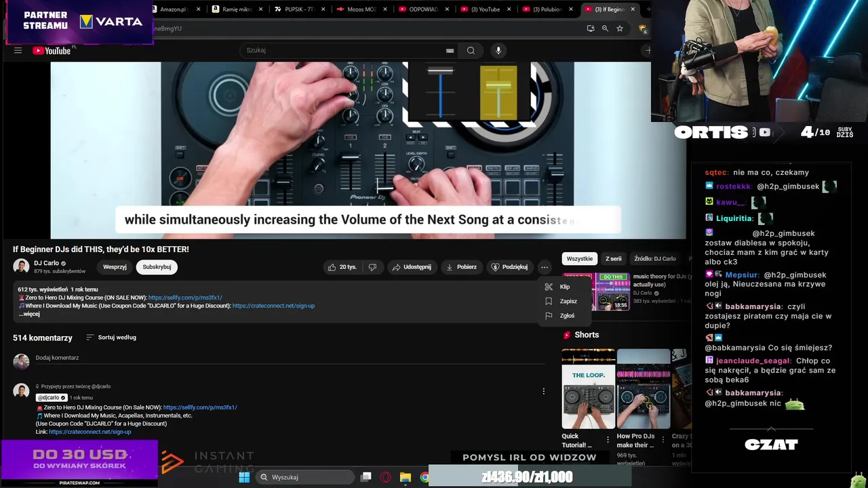Open the Quick Tutorial short thumbnail
The width and height of the screenshot is (868, 488).
pyautogui.click(x=588, y=388)
